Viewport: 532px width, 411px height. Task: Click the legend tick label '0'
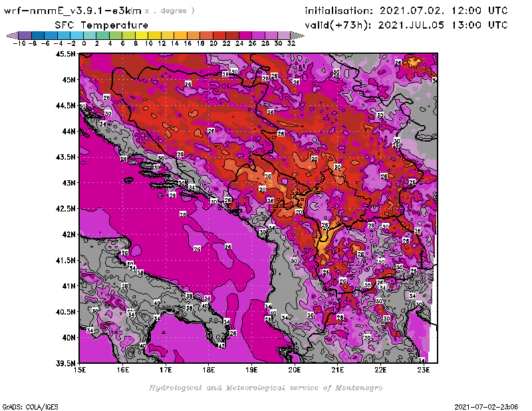[84, 44]
